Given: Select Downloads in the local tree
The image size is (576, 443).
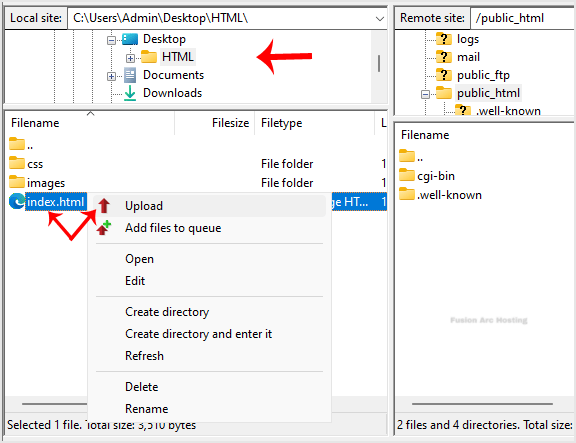Looking at the screenshot, I should click(172, 93).
